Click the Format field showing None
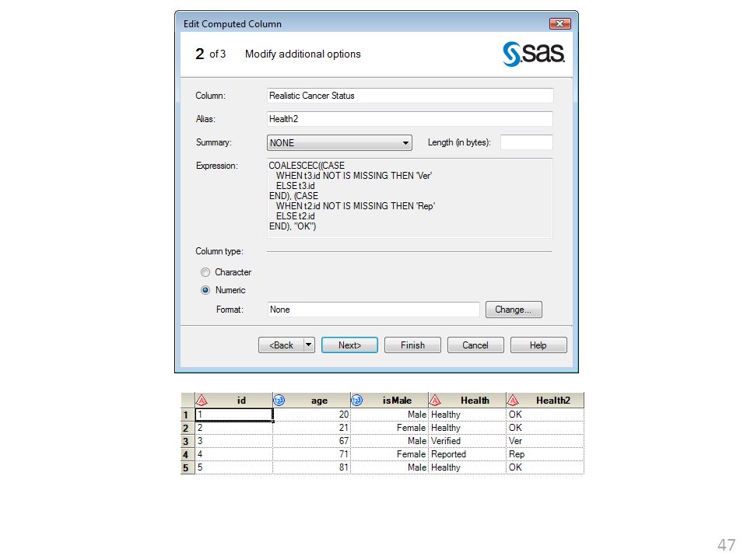 (373, 310)
